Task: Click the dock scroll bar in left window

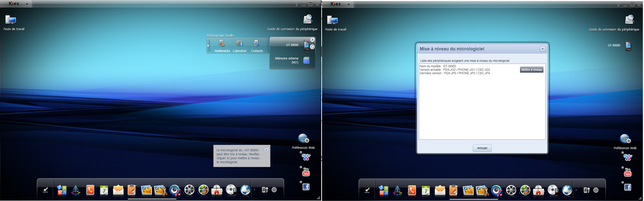Action: 152,199
